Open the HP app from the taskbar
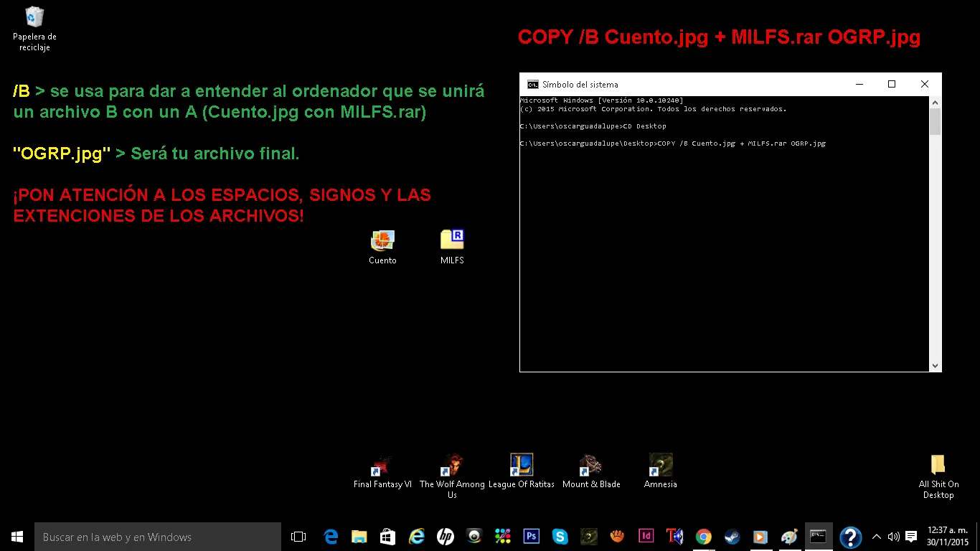This screenshot has height=551, width=980. [x=445, y=536]
